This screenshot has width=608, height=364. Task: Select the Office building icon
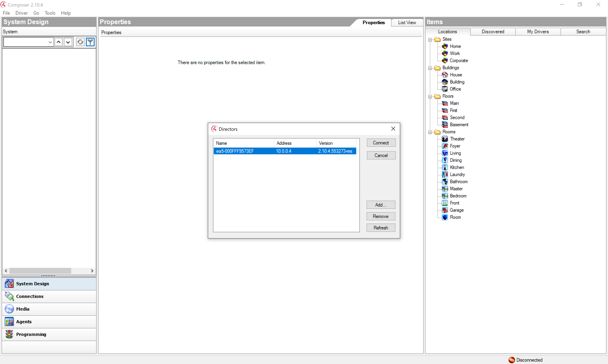pyautogui.click(x=445, y=89)
